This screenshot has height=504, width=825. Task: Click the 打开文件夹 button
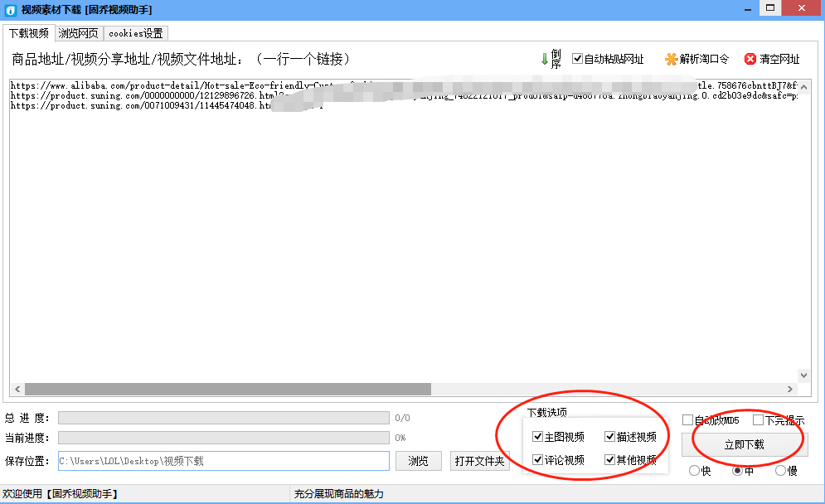point(480,461)
